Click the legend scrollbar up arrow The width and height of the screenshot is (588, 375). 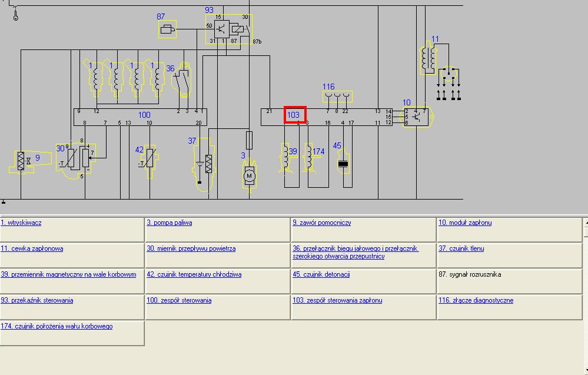coord(585,223)
